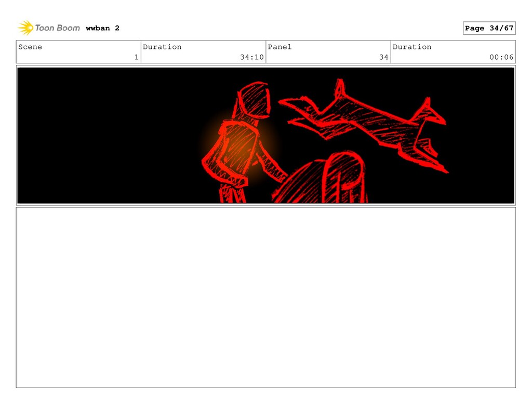The height and width of the screenshot is (412, 532).
Task: Click the Toon Boom logo icon
Action: (x=25, y=28)
